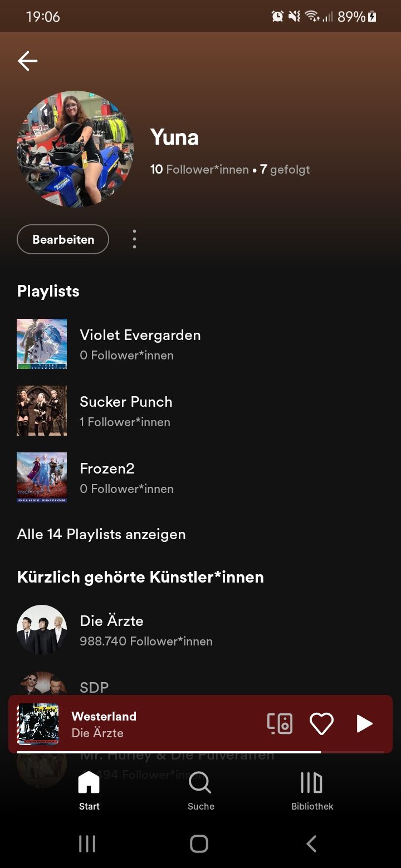
Task: Tap the connect to device icon
Action: coord(280,723)
